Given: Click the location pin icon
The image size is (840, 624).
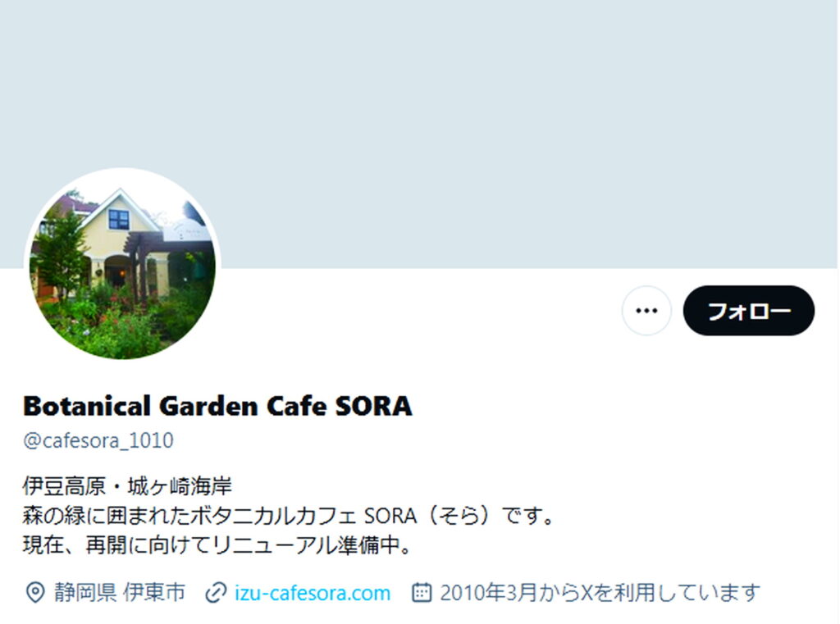Looking at the screenshot, I should (35, 592).
